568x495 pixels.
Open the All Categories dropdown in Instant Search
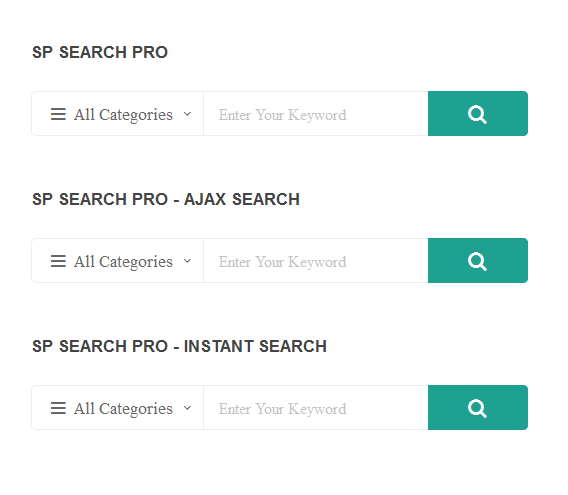(x=118, y=408)
